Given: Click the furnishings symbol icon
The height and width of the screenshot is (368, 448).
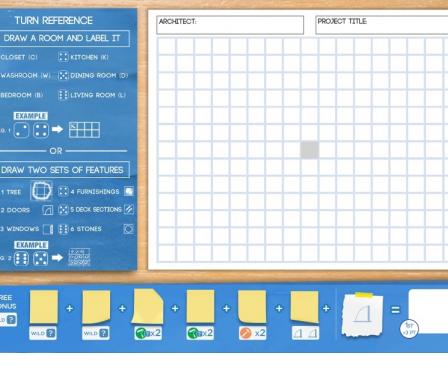Looking at the screenshot, I should tap(129, 191).
